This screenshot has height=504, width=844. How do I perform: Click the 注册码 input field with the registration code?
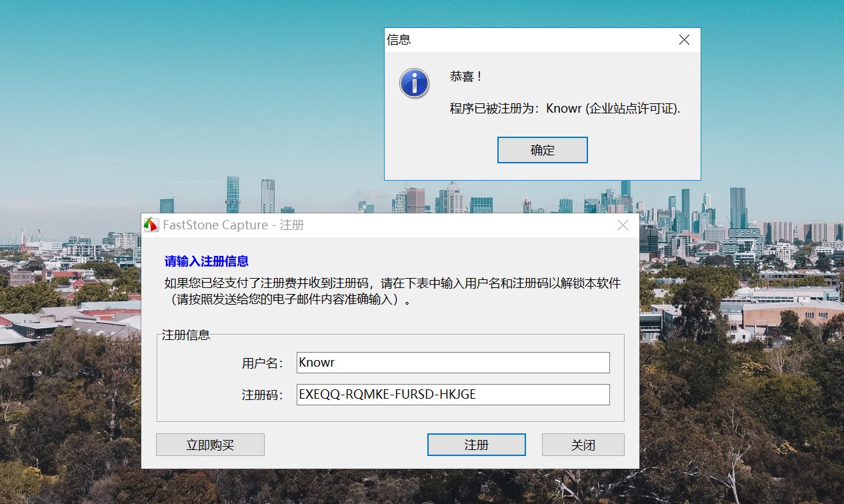click(453, 395)
